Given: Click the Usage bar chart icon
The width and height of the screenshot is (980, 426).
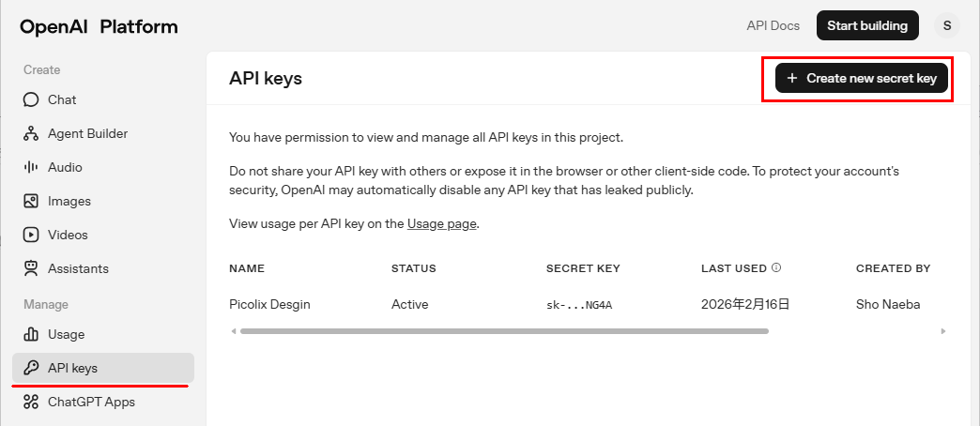Looking at the screenshot, I should pos(31,334).
